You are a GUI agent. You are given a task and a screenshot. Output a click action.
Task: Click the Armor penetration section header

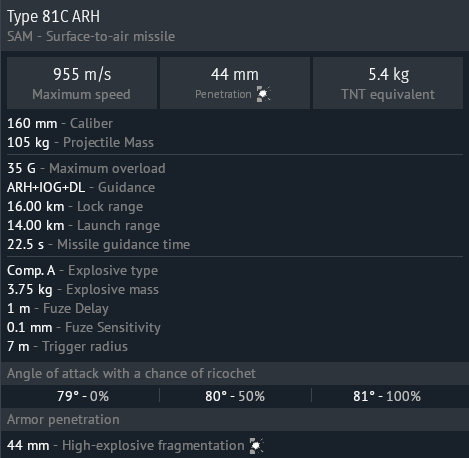pos(235,420)
